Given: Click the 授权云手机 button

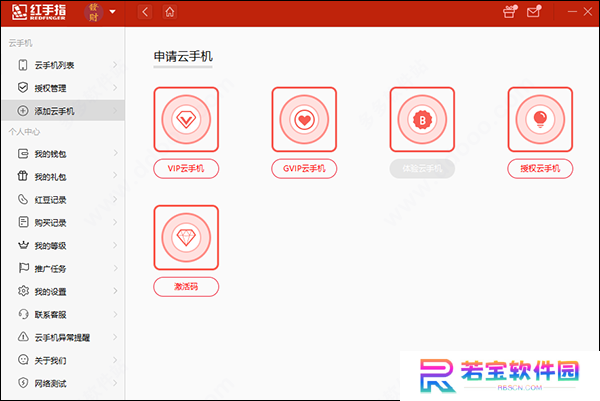Looking at the screenshot, I should click(540, 169).
